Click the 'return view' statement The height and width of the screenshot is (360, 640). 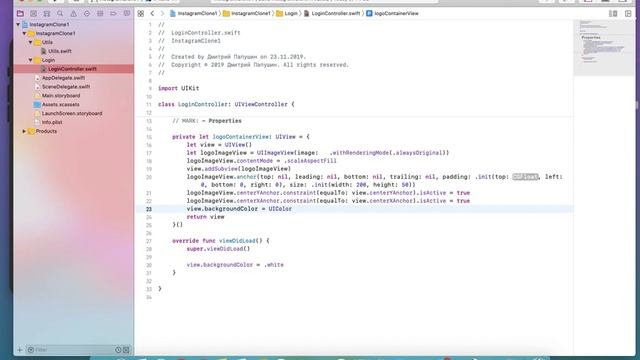(205, 217)
